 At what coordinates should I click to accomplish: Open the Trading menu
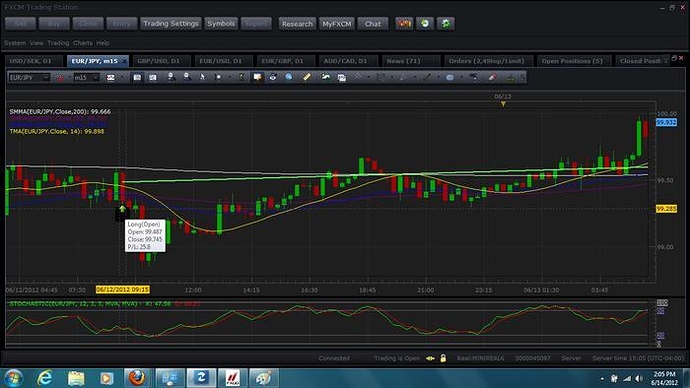coord(58,43)
